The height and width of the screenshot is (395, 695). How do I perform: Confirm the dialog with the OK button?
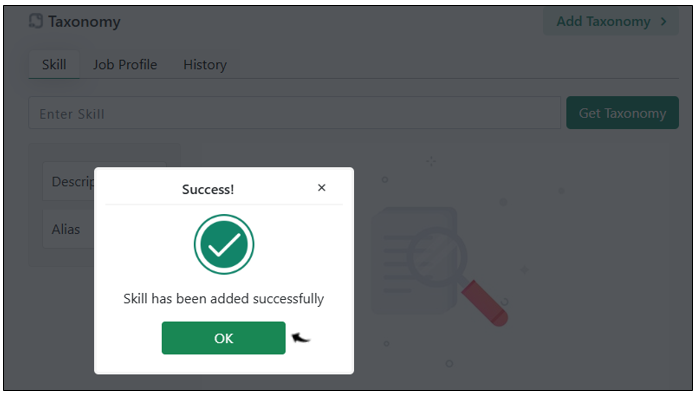pos(223,338)
